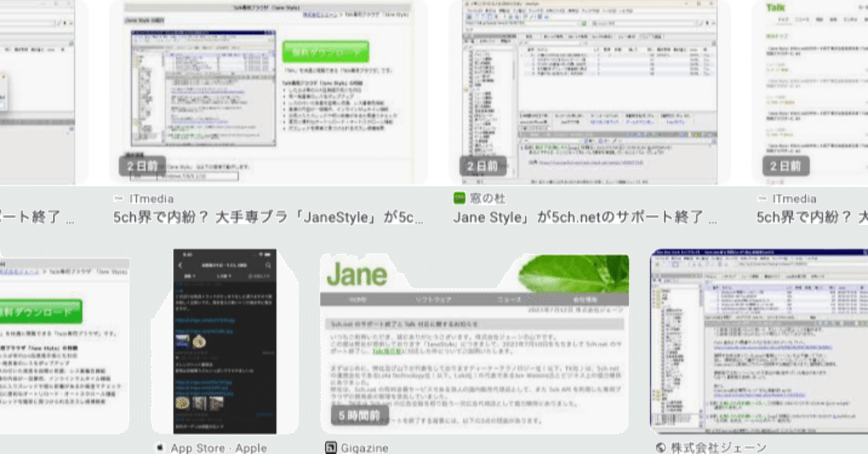The image size is (868, 454).
Task: Select ニュース in the Jane website navigation bar
Action: click(x=509, y=299)
